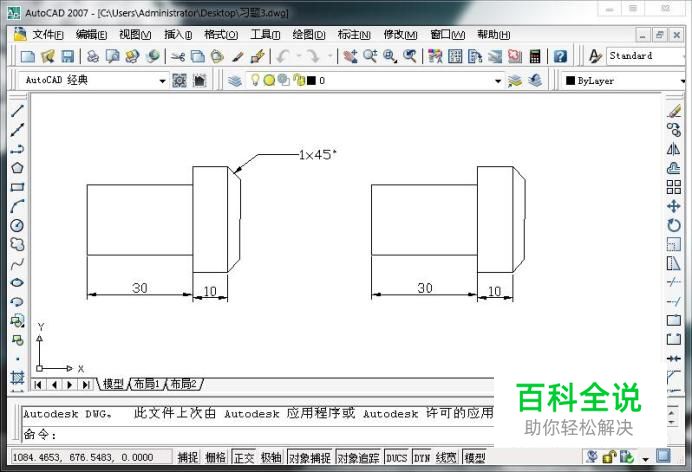This screenshot has width=692, height=472.
Task: Toggle 对象捕捉 object snap
Action: [310, 457]
